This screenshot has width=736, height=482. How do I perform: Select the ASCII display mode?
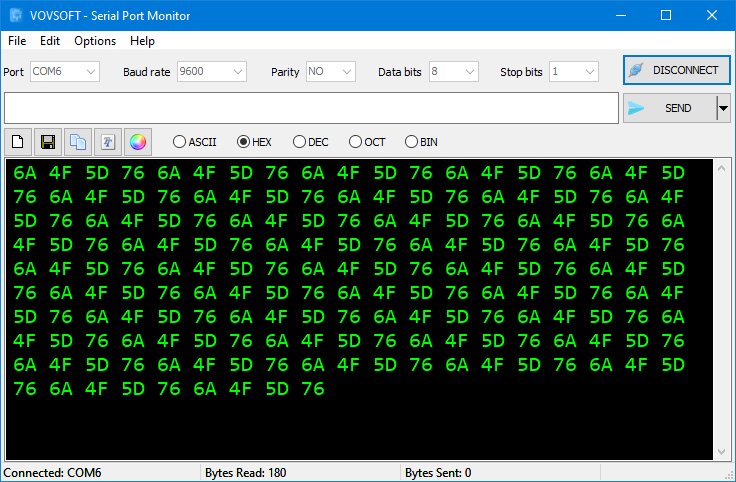(180, 142)
